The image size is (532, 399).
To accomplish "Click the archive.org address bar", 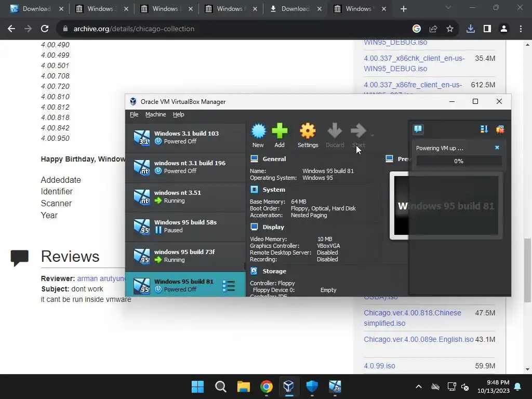I will [234, 29].
